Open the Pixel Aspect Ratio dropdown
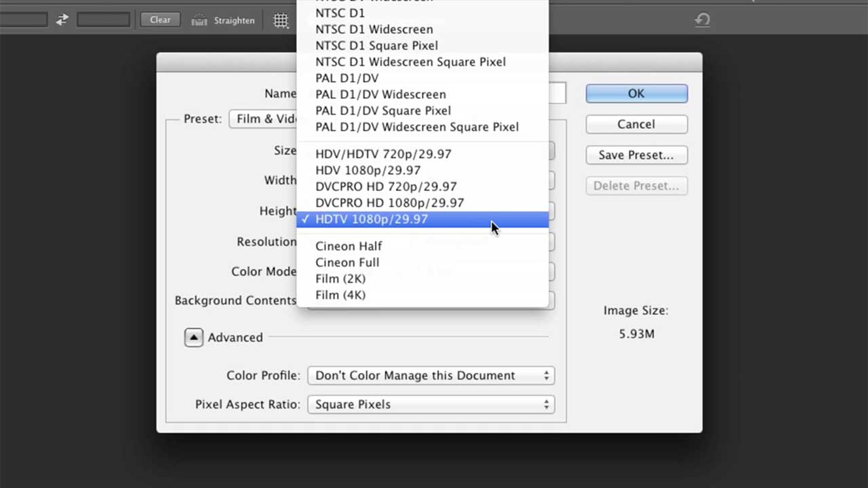Image resolution: width=868 pixels, height=488 pixels. click(431, 404)
